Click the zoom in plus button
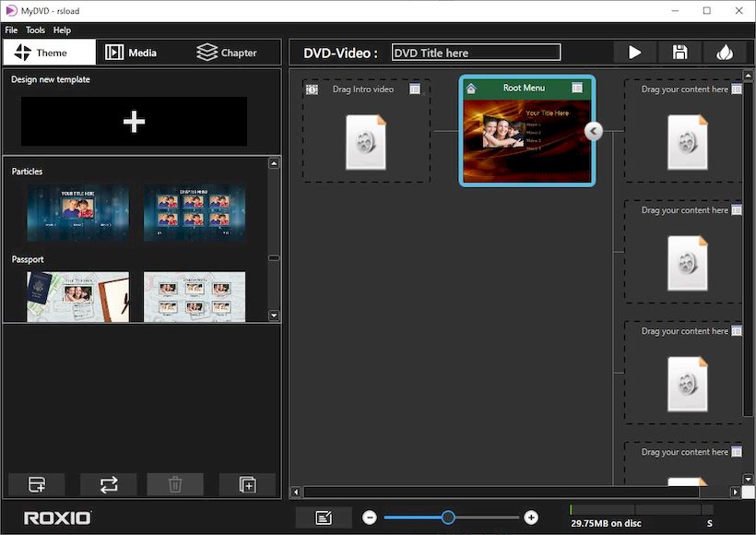 (x=529, y=517)
